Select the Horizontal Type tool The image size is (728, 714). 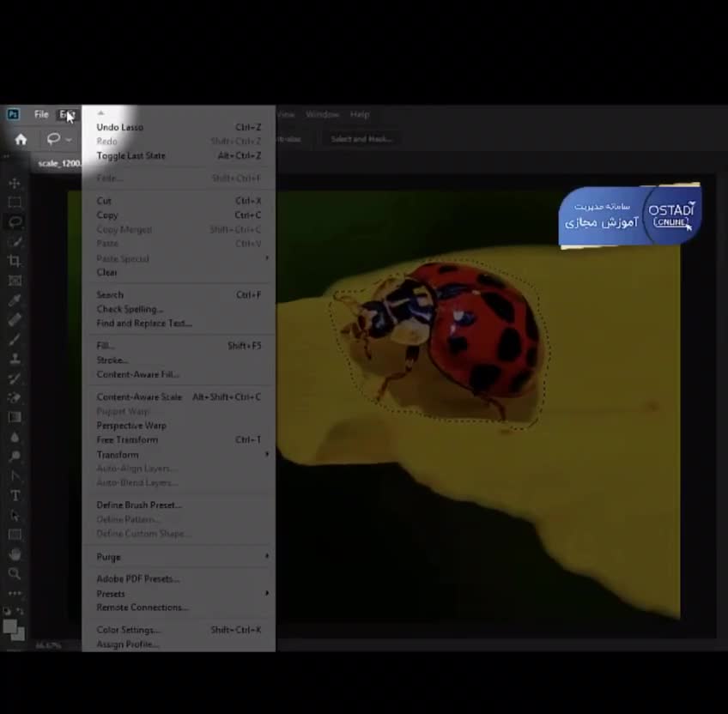[15, 495]
